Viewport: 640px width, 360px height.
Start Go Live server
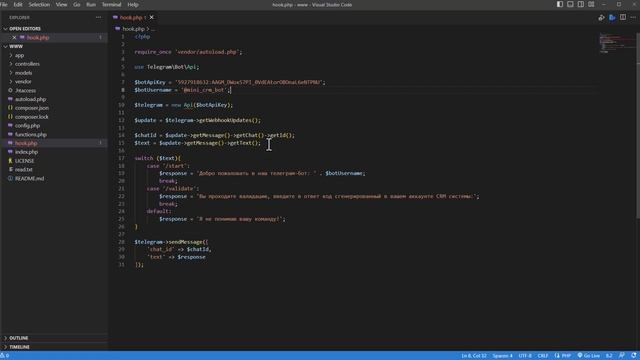(x=589, y=356)
